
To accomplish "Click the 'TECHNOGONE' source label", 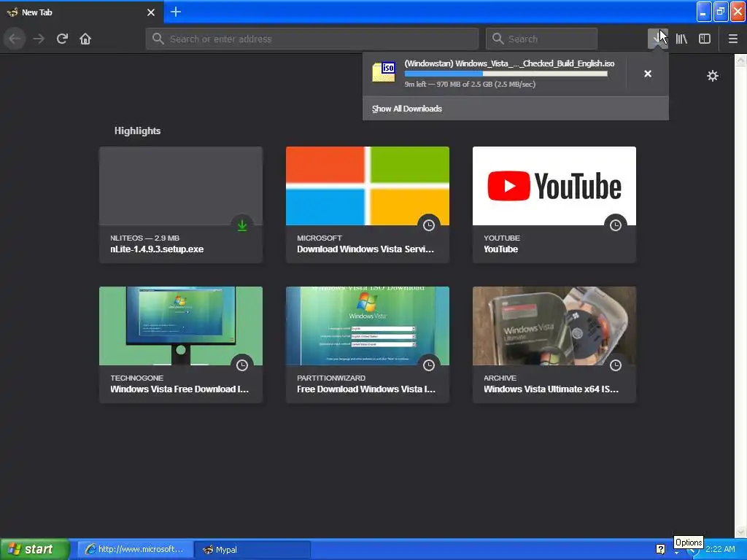I will point(136,378).
